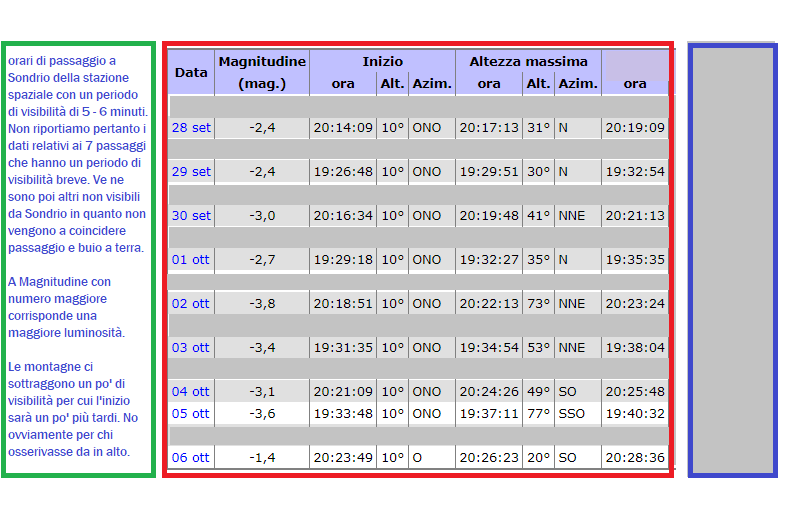Open the 01 ott date link

coord(190,259)
